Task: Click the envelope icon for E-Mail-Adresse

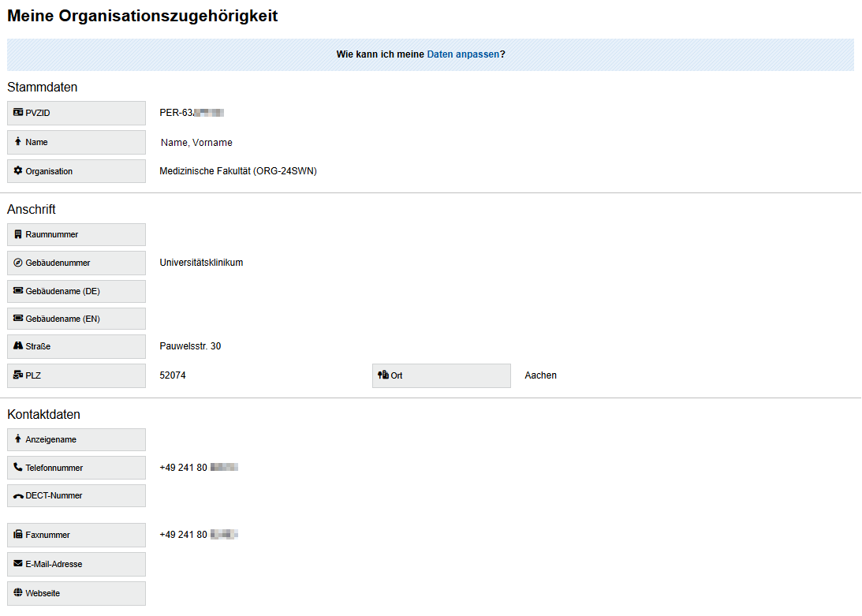Action: coord(17,564)
